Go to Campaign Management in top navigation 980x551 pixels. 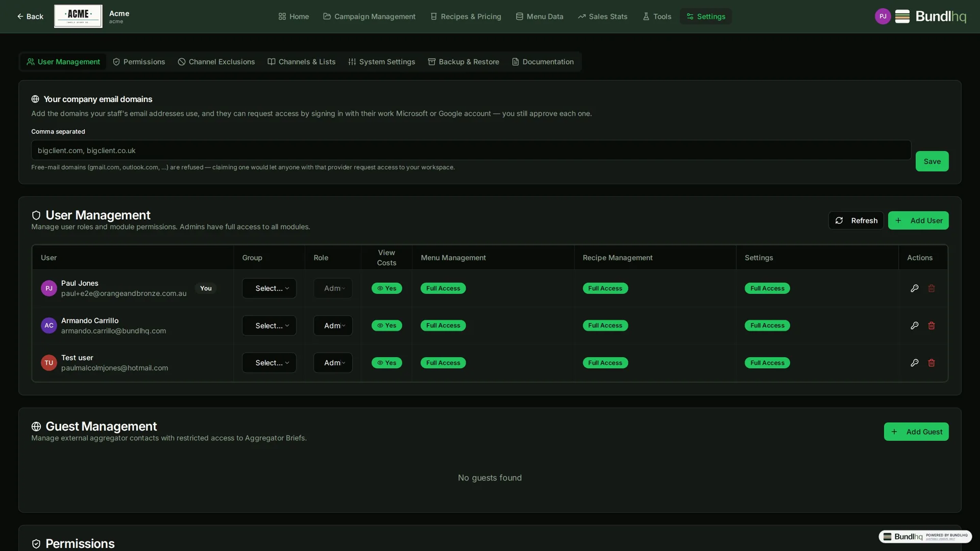[370, 16]
